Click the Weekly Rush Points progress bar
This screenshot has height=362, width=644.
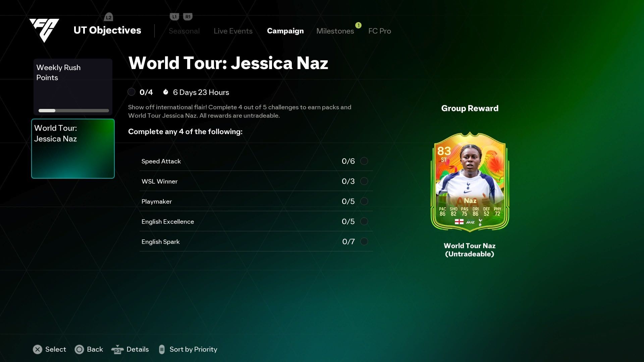[x=74, y=111]
